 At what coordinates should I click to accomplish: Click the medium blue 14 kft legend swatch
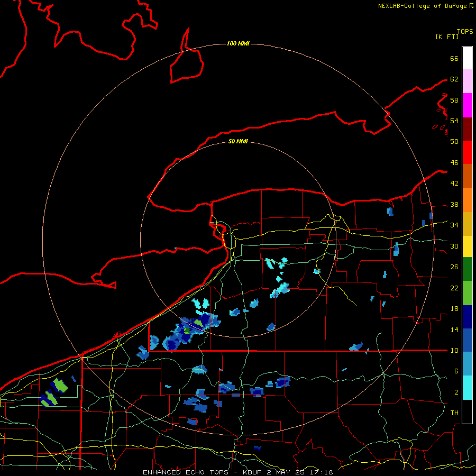tap(467, 340)
